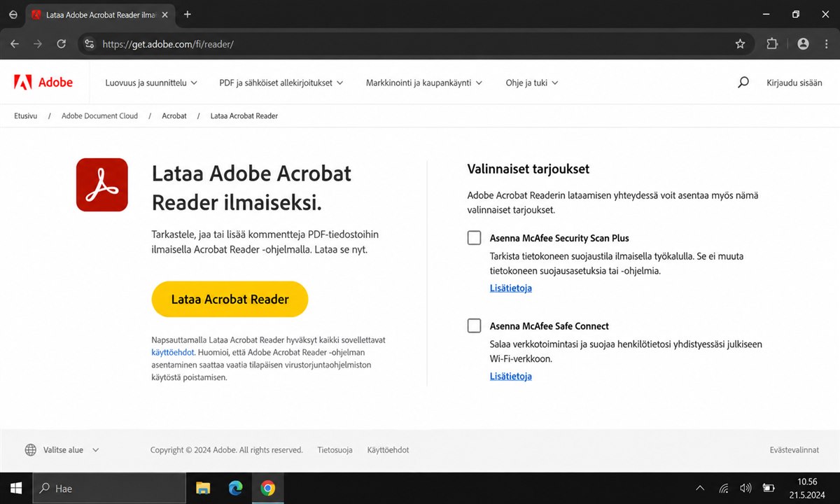The height and width of the screenshot is (504, 840).
Task: Open the volume speaker tray icon
Action: coord(745,488)
